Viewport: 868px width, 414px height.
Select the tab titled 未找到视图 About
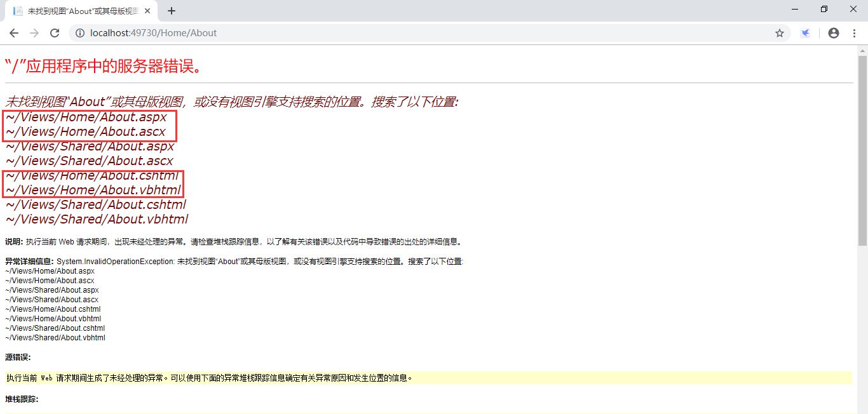coord(81,11)
